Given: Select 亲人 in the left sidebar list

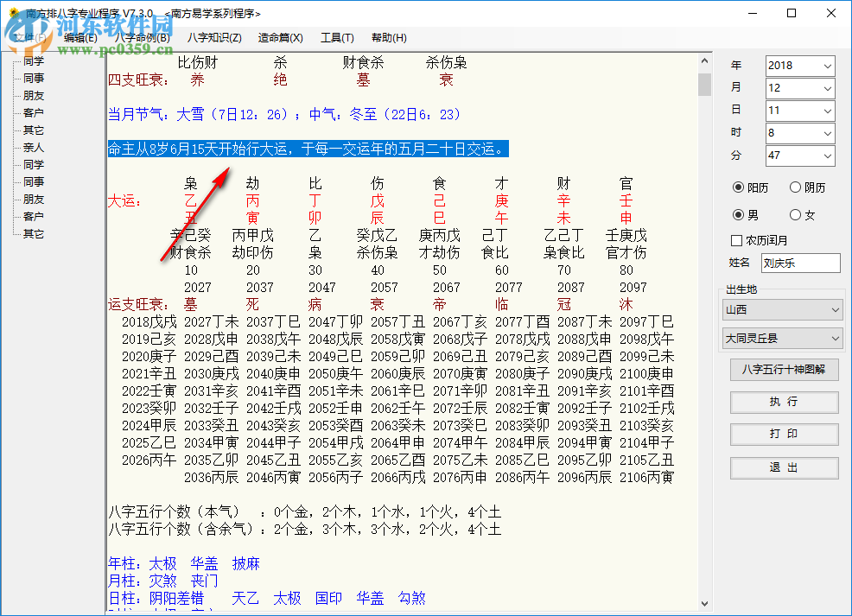Looking at the screenshot, I should [33, 147].
